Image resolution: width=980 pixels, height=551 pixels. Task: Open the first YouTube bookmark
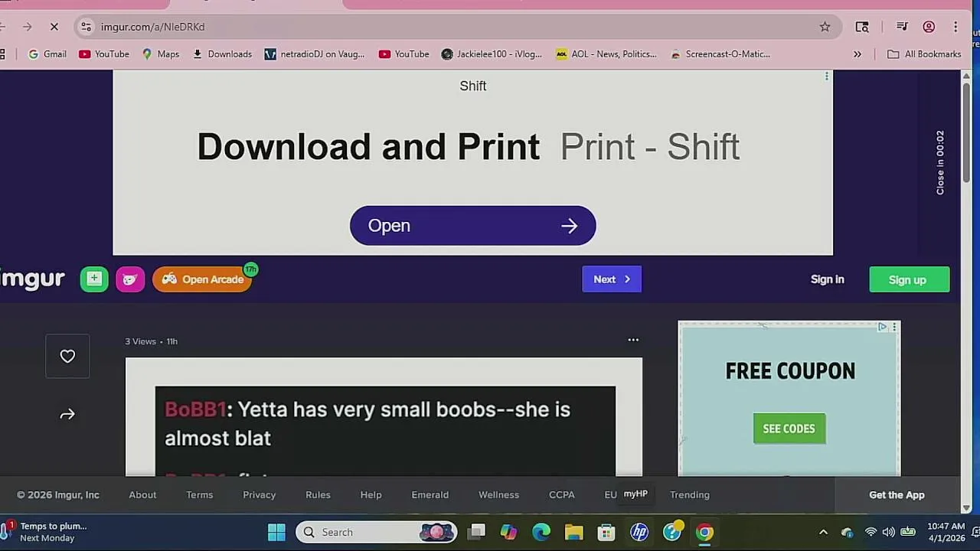tap(104, 54)
